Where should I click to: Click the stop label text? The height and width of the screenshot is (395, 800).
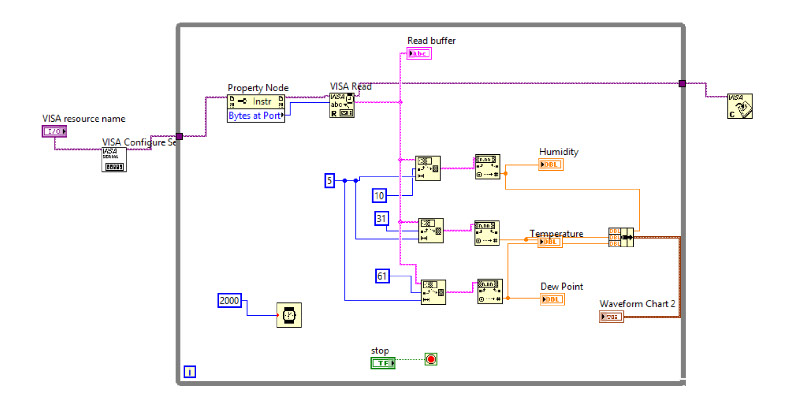[380, 351]
